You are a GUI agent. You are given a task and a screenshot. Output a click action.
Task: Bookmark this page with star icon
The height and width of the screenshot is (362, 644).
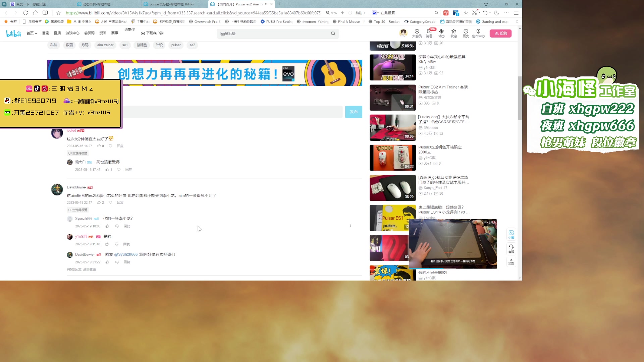tap(58, 13)
